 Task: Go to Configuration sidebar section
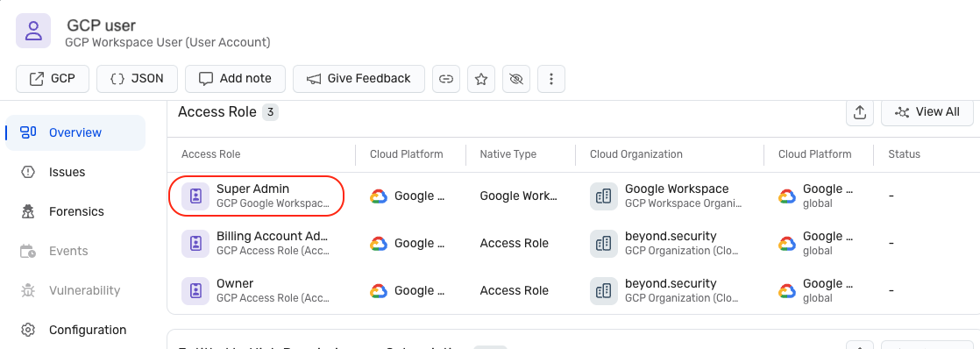tap(88, 330)
